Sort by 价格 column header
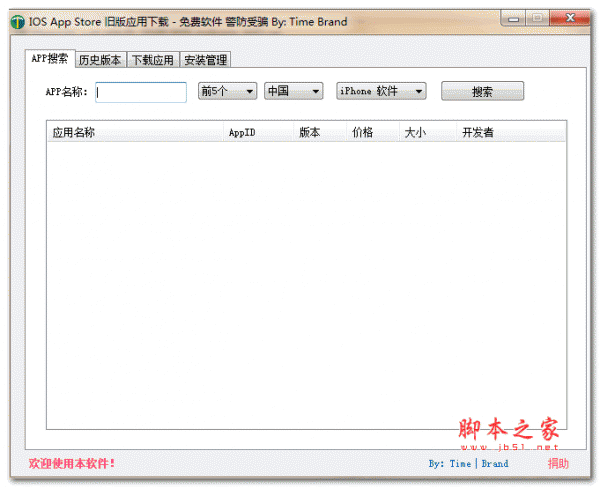Viewport: 600px width, 488px height. (x=373, y=132)
